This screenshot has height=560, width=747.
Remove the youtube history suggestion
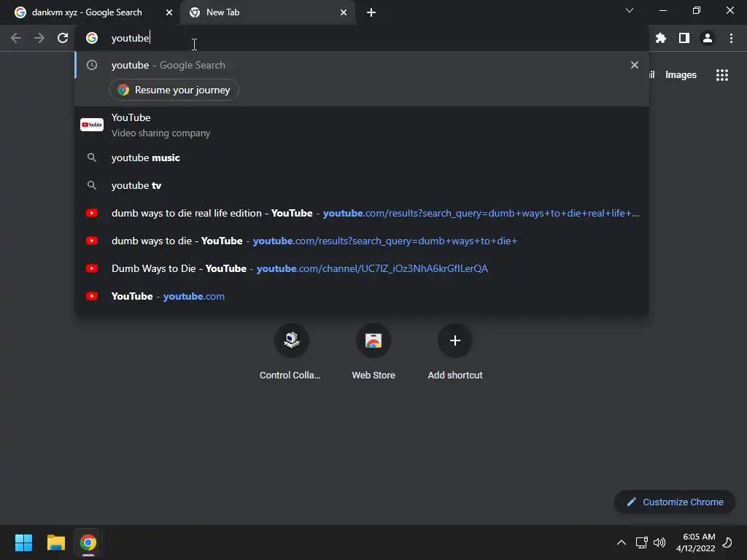pyautogui.click(x=634, y=65)
